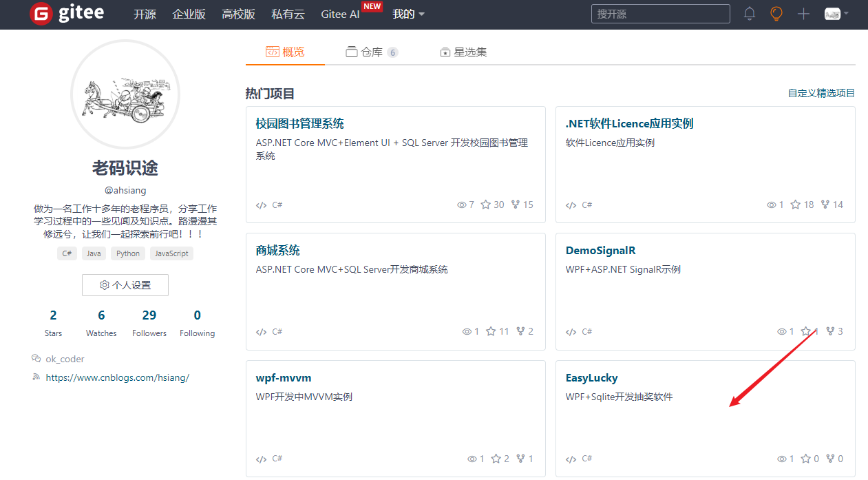Click the plus icon to create new

[803, 14]
